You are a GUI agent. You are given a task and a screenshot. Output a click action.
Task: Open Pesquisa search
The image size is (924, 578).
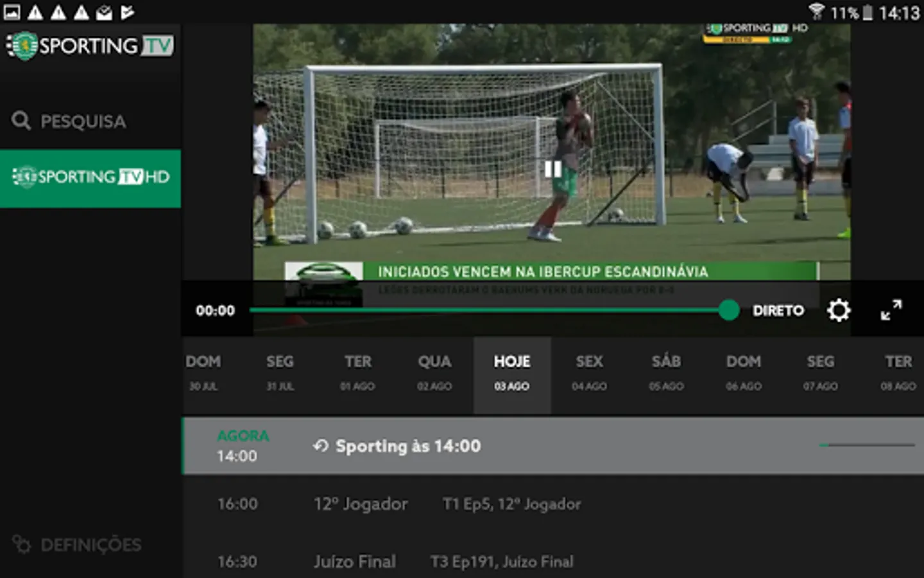point(69,121)
